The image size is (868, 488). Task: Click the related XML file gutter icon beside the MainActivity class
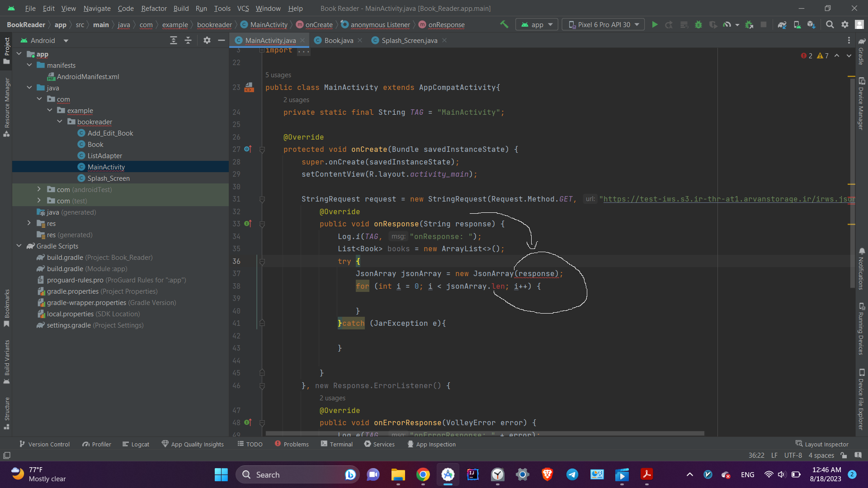tap(249, 87)
